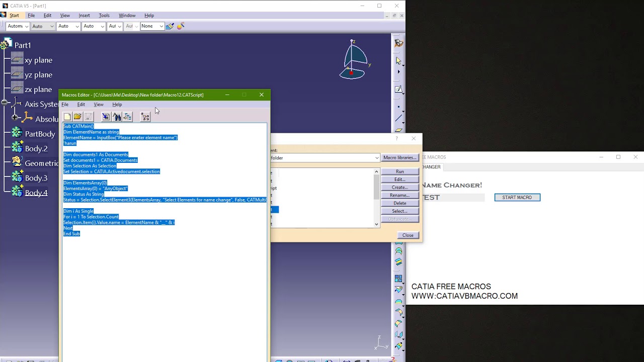Open the Insert menu in CATIA
644x362 pixels.
(x=84, y=16)
